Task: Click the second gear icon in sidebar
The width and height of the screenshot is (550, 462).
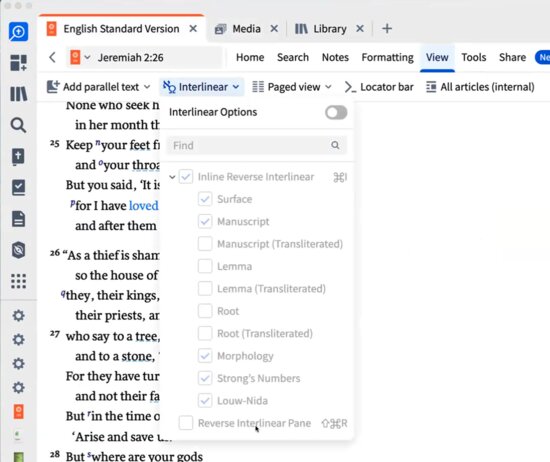Action: point(18,340)
